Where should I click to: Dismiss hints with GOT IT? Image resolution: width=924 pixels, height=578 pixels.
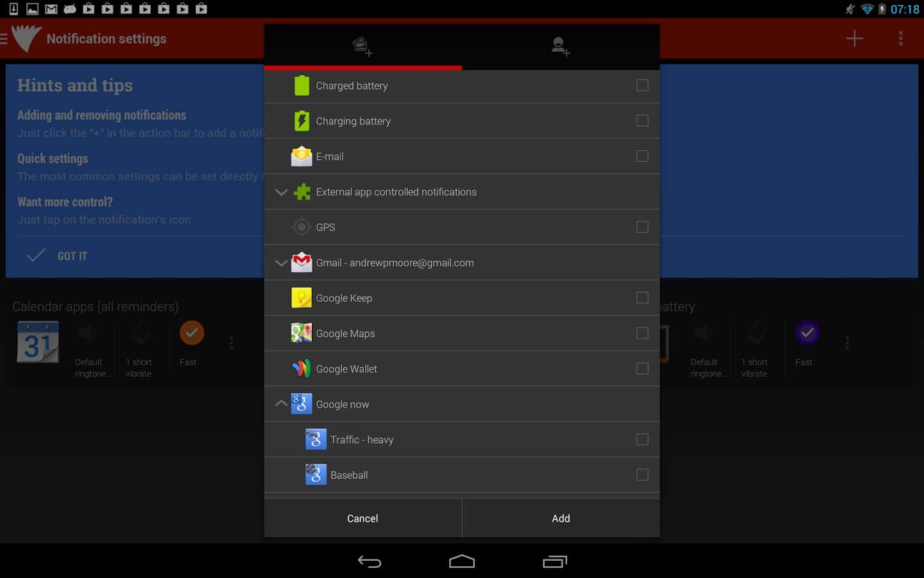coord(58,256)
